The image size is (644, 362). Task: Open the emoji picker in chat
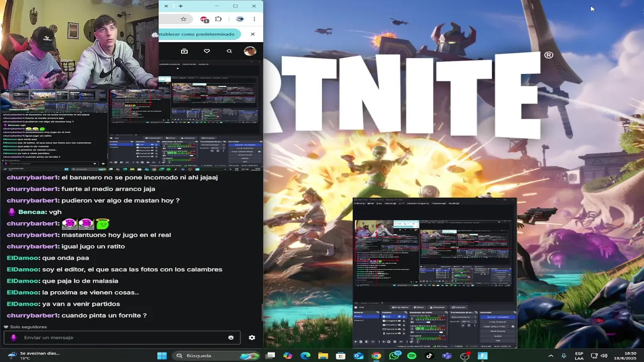click(231, 337)
